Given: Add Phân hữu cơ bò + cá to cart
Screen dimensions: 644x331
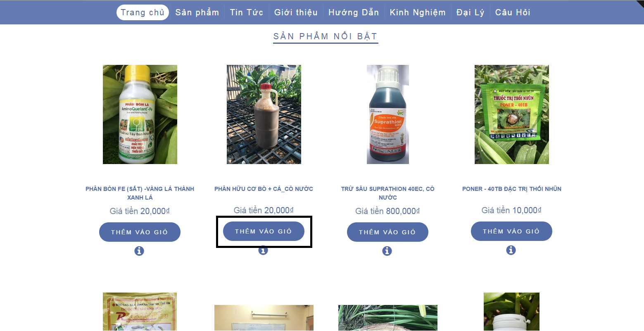Looking at the screenshot, I should pos(264,231).
